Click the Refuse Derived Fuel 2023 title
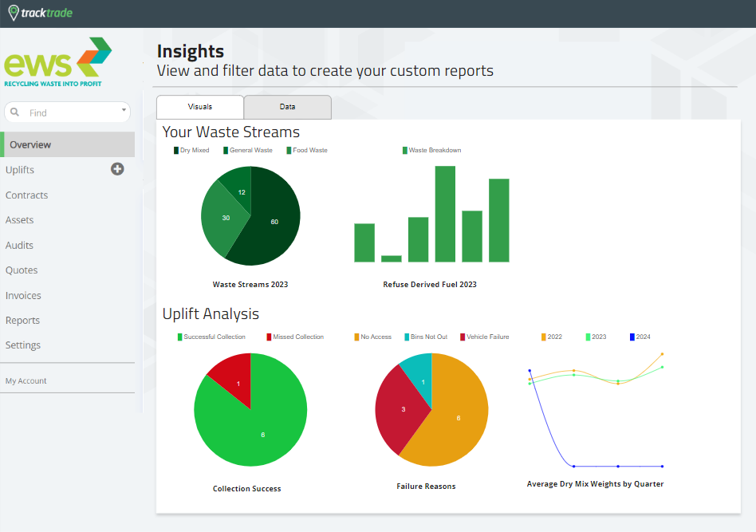 coord(430,285)
